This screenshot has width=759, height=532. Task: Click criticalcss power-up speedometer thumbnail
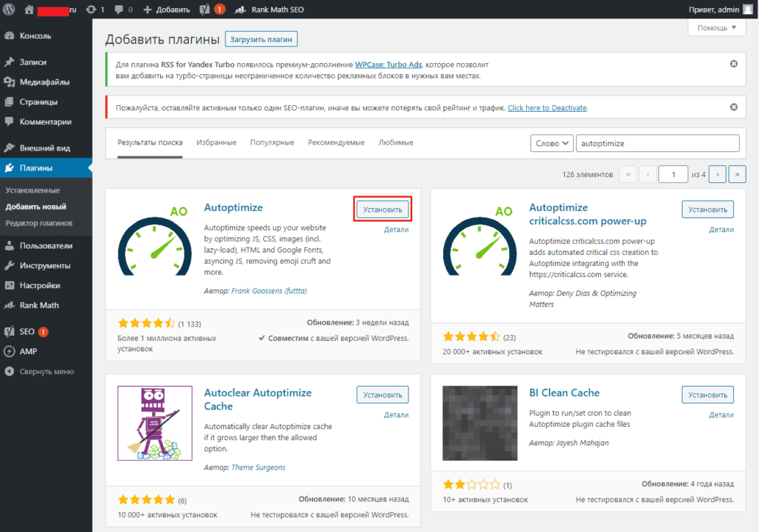pos(480,240)
